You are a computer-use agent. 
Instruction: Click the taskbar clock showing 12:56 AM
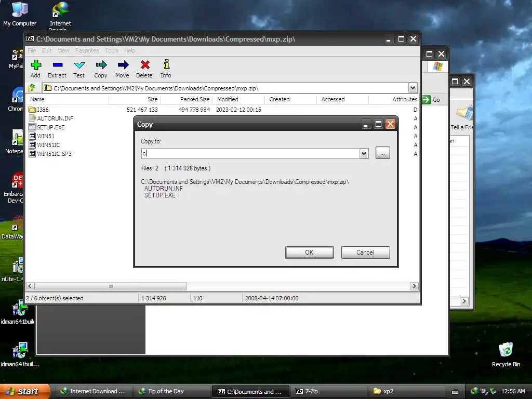click(x=513, y=392)
